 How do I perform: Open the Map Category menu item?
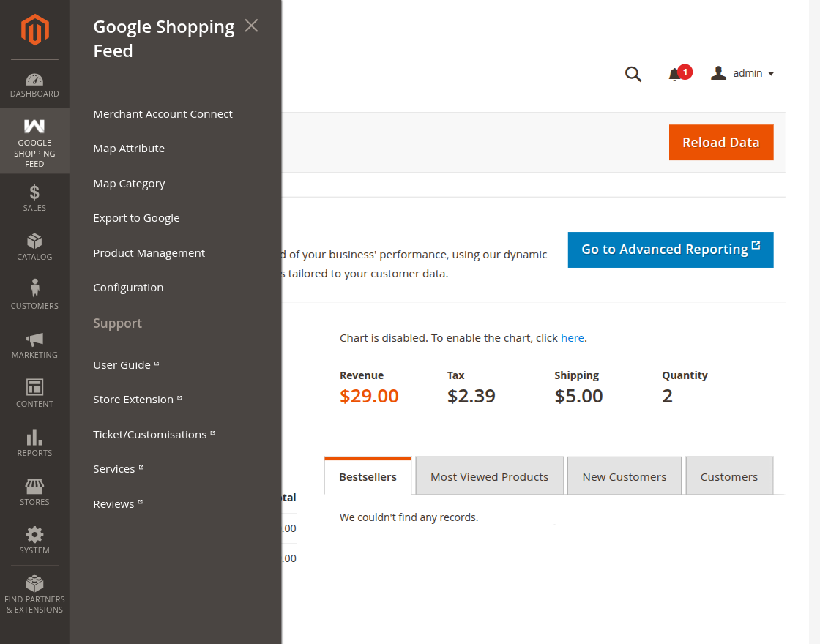click(x=129, y=184)
